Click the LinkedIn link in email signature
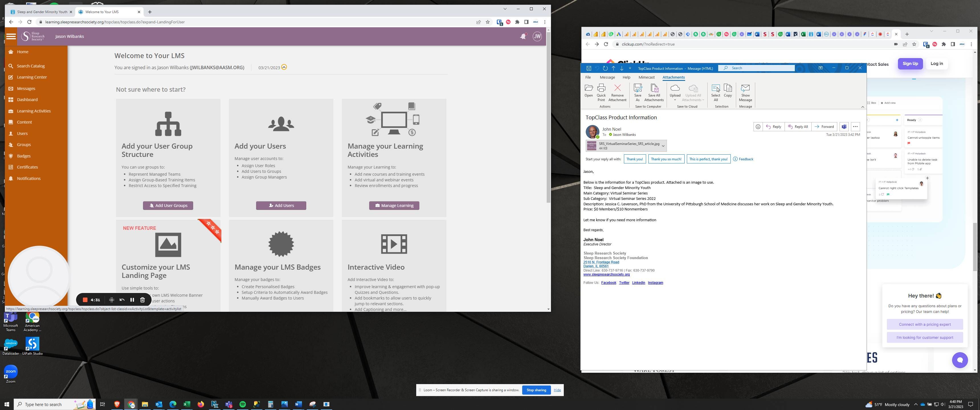The height and width of the screenshot is (410, 980). pos(638,283)
